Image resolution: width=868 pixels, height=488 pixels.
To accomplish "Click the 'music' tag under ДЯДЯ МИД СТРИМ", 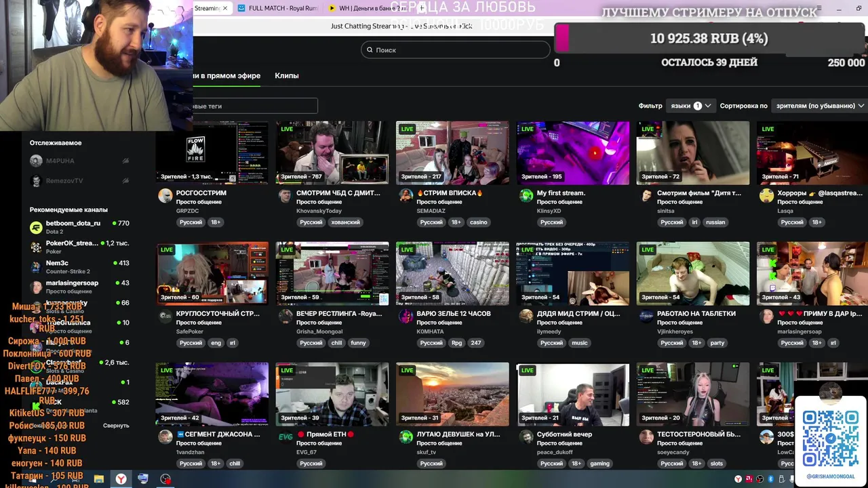I will (x=580, y=343).
